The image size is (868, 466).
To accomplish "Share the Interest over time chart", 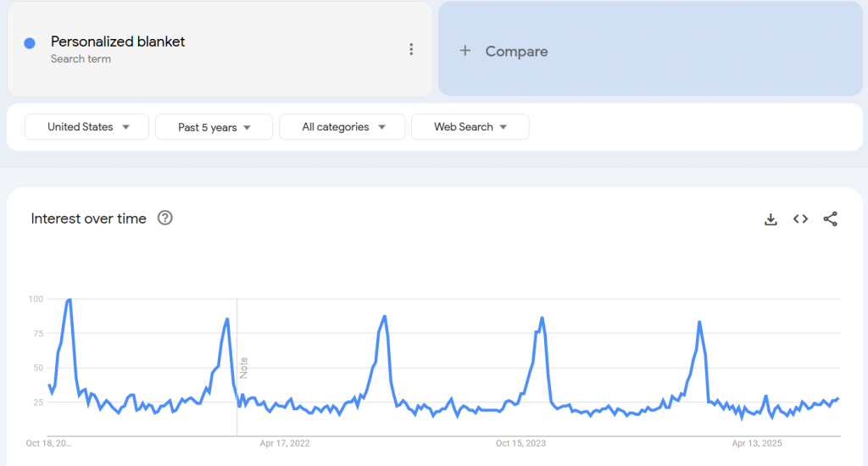I will pyautogui.click(x=831, y=219).
